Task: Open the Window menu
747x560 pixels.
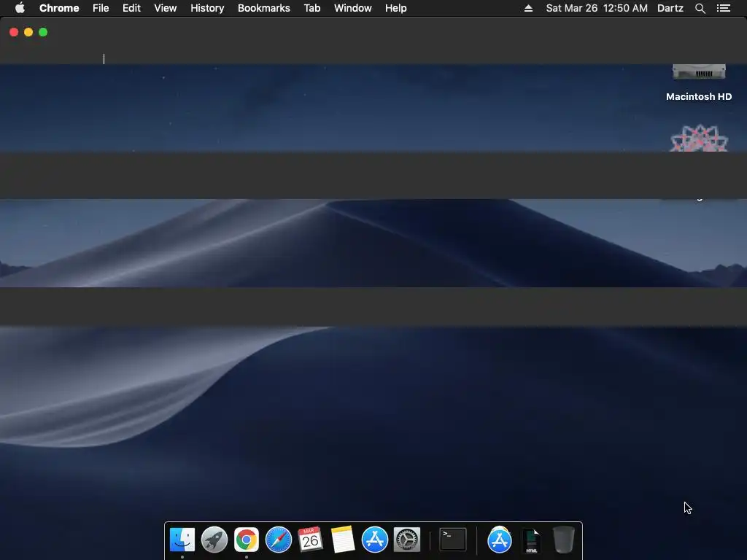Action: point(352,8)
